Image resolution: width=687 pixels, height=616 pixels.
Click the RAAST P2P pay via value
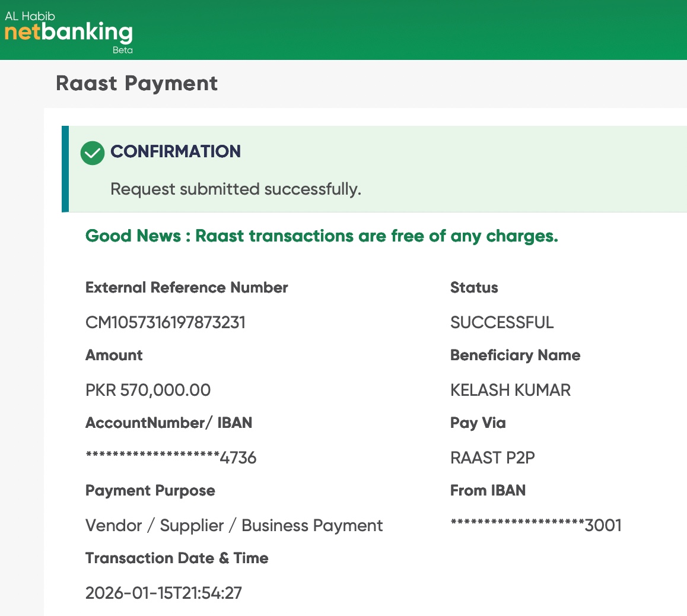[492, 458]
